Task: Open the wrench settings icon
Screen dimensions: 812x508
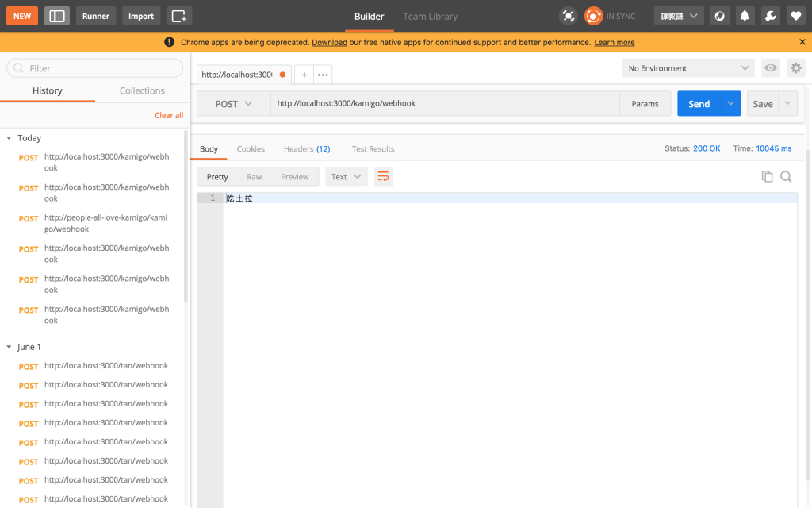Action: [771, 16]
